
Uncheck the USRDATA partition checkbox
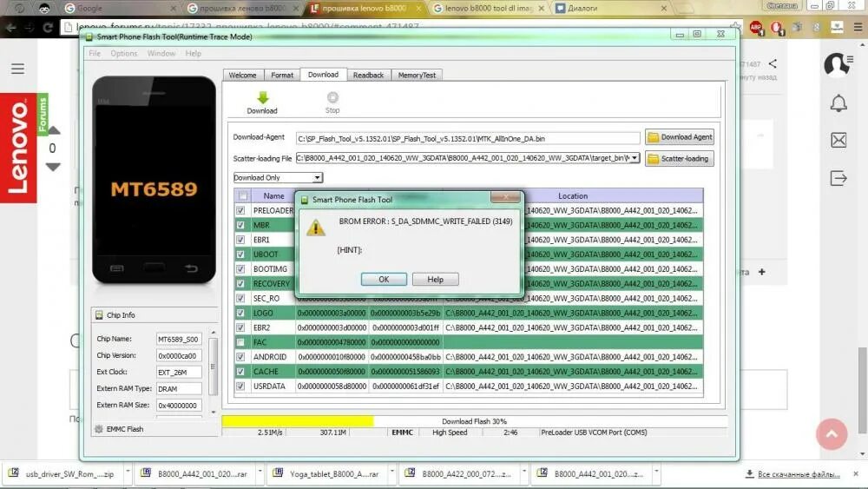240,386
